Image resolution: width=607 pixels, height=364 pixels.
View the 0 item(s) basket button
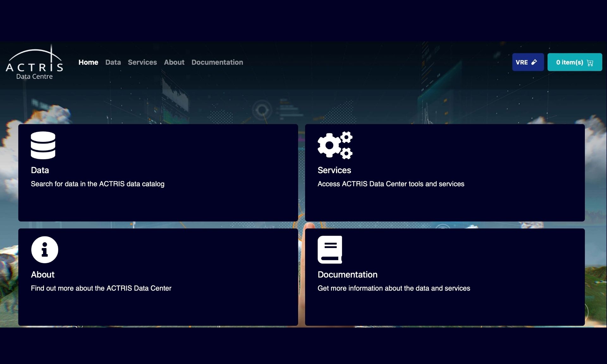(x=575, y=62)
